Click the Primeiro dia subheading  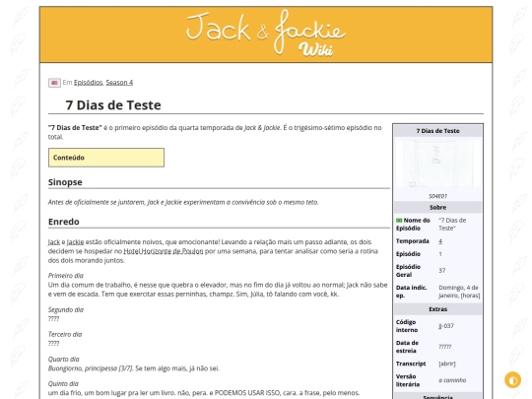66,276
